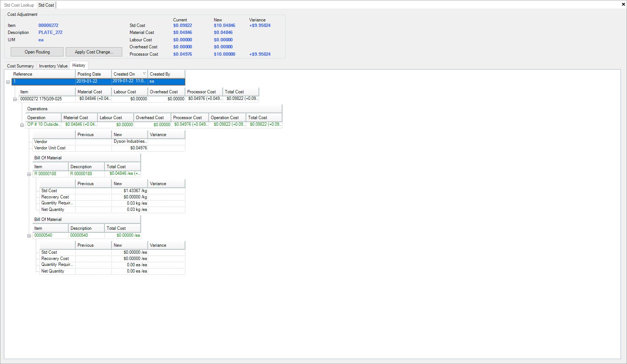Click the current Material Cost $0.04846
Screen dimensions: 627x364
coord(182,32)
